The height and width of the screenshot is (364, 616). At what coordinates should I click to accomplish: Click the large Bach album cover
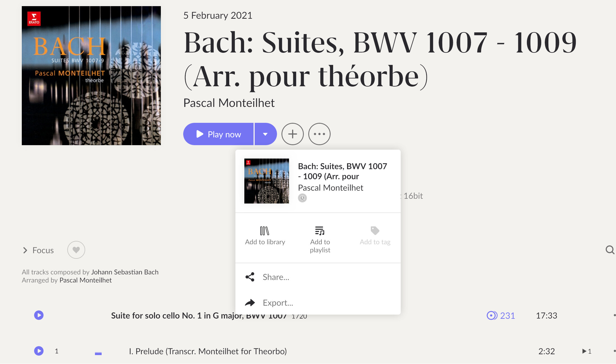click(91, 76)
